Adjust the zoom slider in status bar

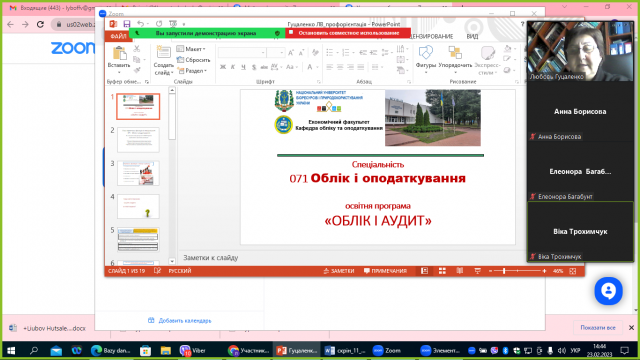point(504,271)
